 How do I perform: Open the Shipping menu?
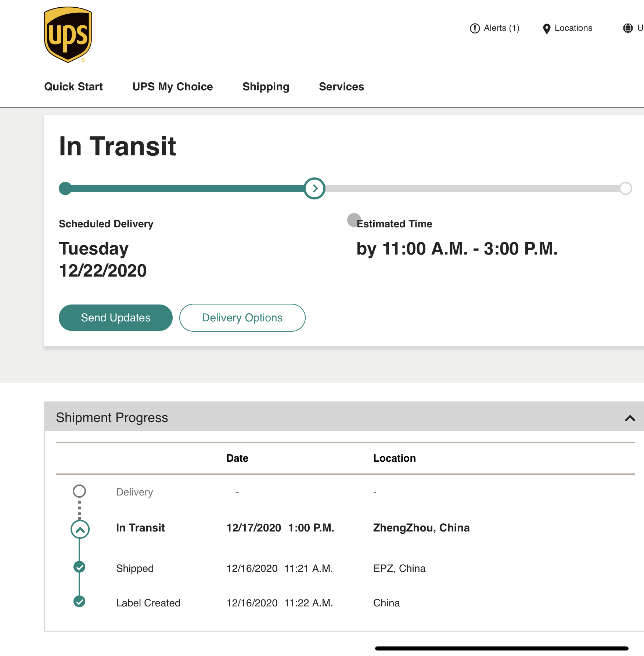266,87
